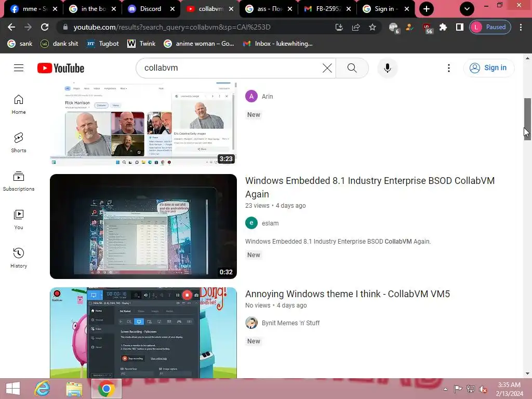Close the collabvm YouTube tab
532x399 pixels.
(231, 9)
